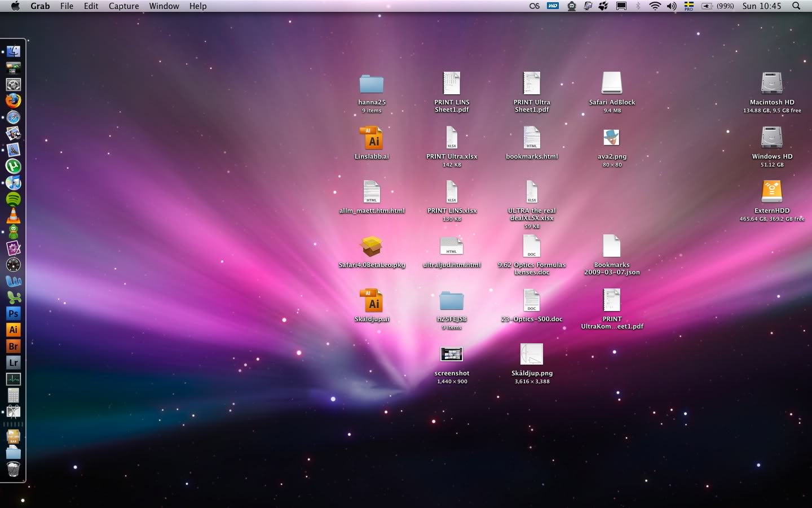Image resolution: width=812 pixels, height=508 pixels.
Task: Open the Bluetooth status menu
Action: (x=638, y=6)
